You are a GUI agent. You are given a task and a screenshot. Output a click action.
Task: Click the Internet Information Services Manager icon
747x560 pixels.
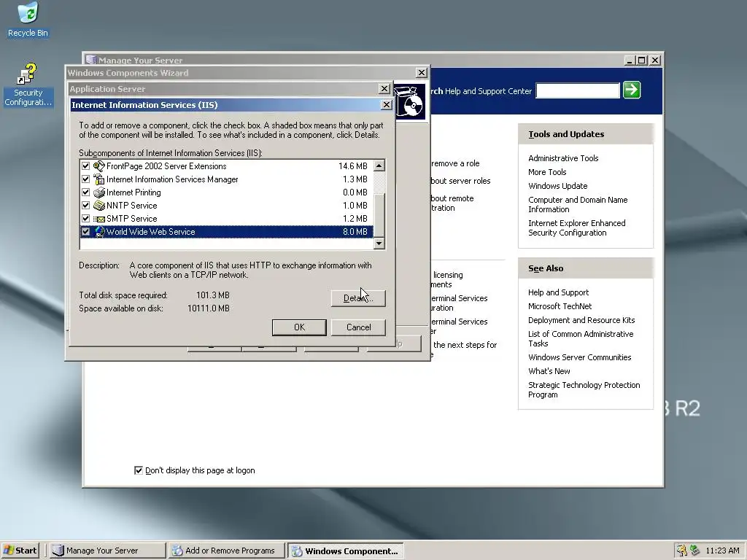[x=99, y=179]
